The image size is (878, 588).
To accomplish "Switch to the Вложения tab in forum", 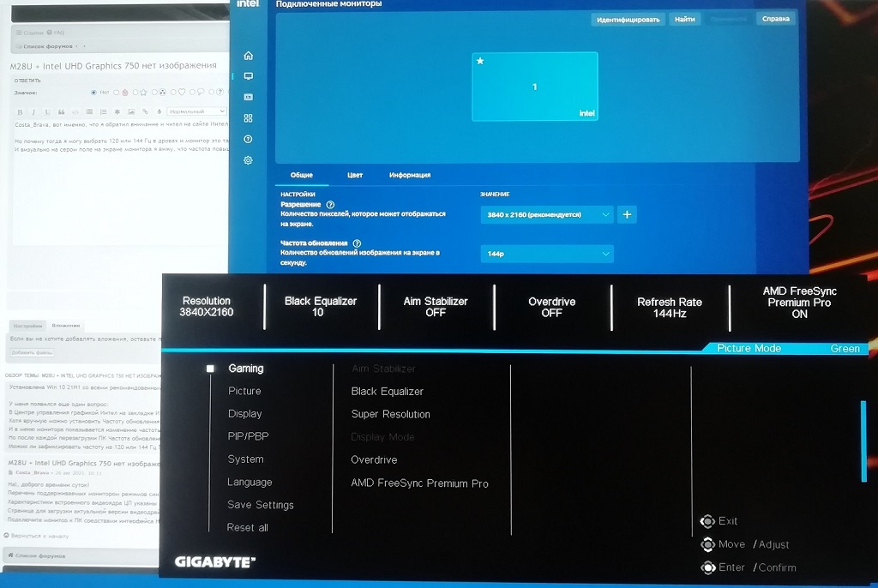I will [x=65, y=326].
